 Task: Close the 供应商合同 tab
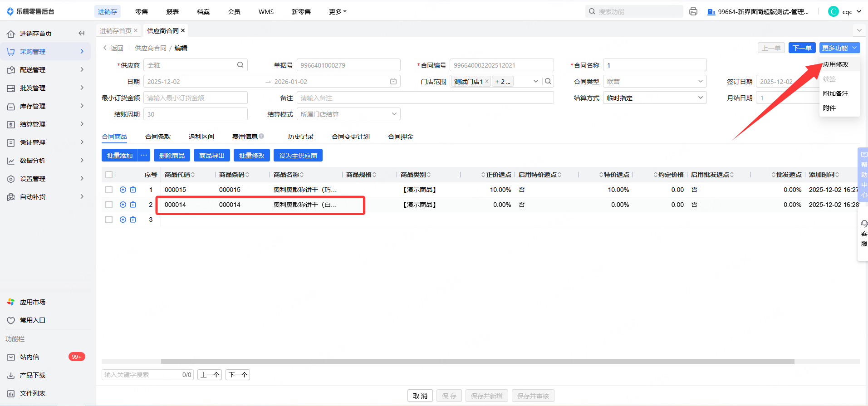click(x=183, y=30)
